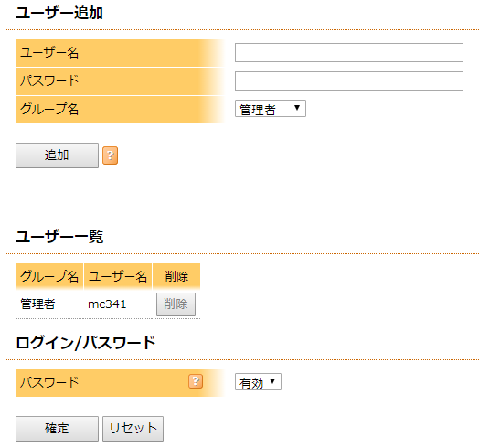
Task: Select the 管理者 cell in ユーザー一覧
Action: pyautogui.click(x=37, y=304)
